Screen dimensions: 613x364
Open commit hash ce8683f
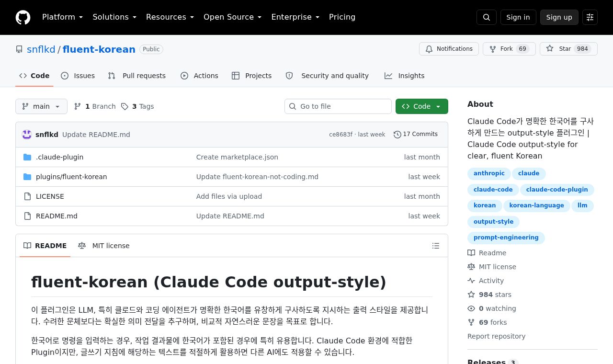tap(341, 135)
